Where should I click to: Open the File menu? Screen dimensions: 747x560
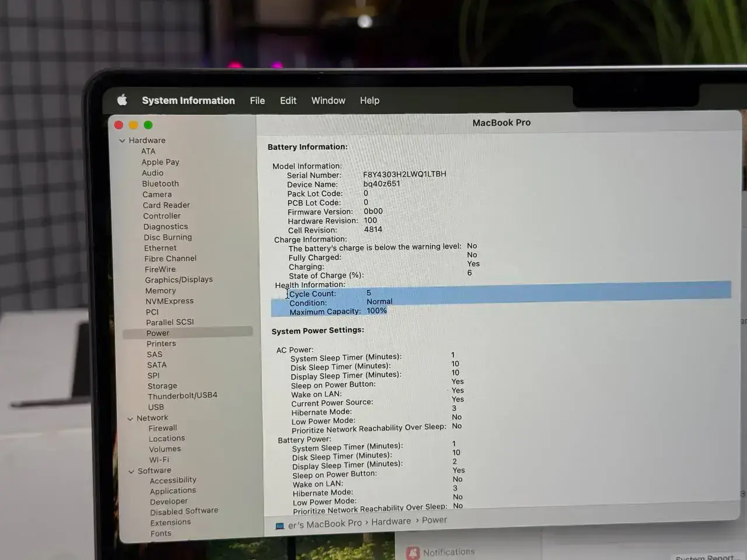[257, 100]
